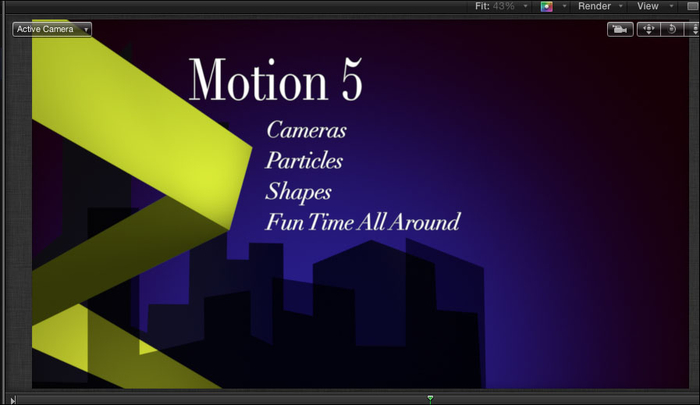The width and height of the screenshot is (700, 405).
Task: Click the green playhead marker in mini-timeline
Action: click(430, 398)
